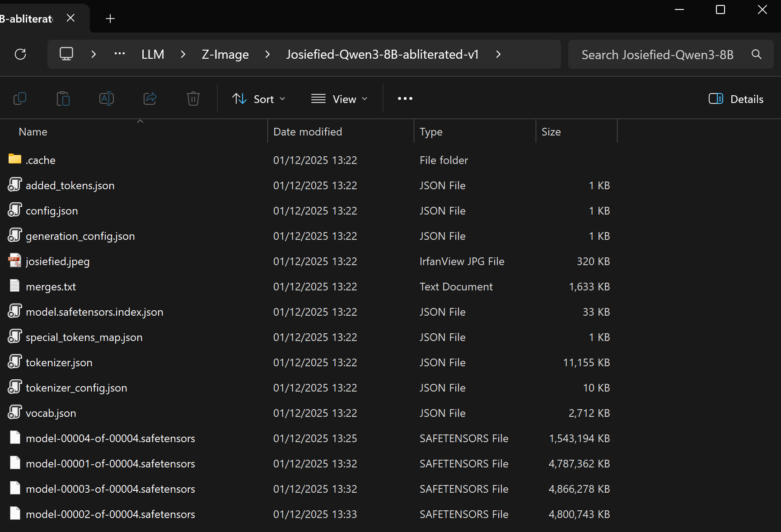Select the josiefied.jpeg file

click(57, 261)
